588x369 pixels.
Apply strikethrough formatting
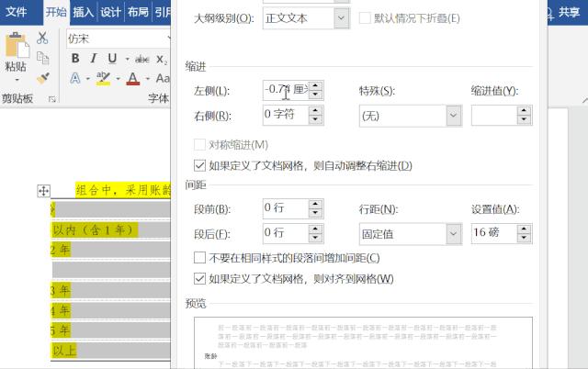pos(142,59)
